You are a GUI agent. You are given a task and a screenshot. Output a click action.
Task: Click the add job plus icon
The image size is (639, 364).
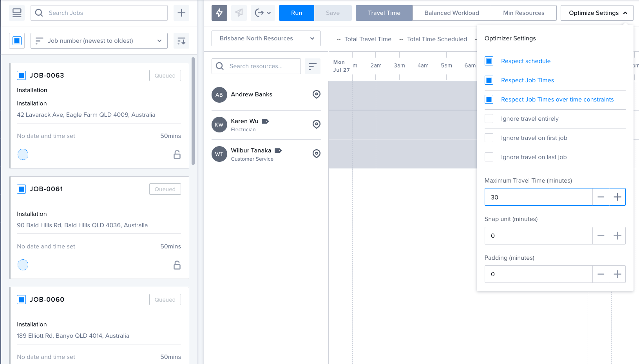click(181, 13)
